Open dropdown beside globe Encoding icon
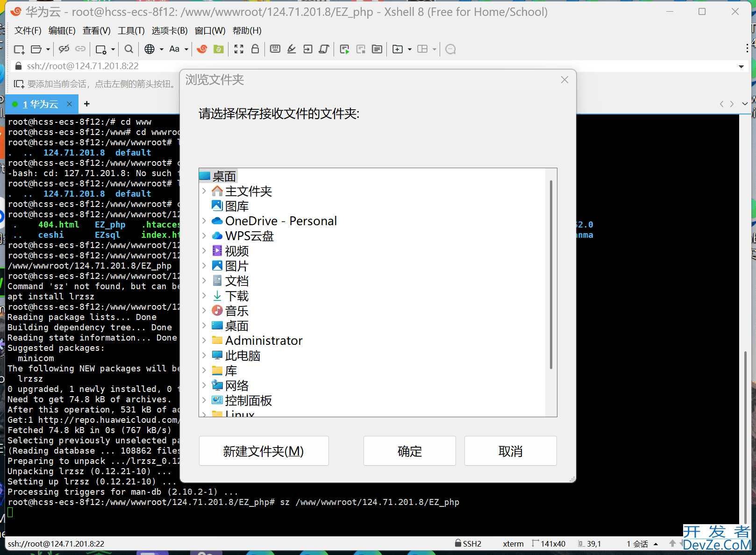This screenshot has width=756, height=555. click(x=162, y=49)
